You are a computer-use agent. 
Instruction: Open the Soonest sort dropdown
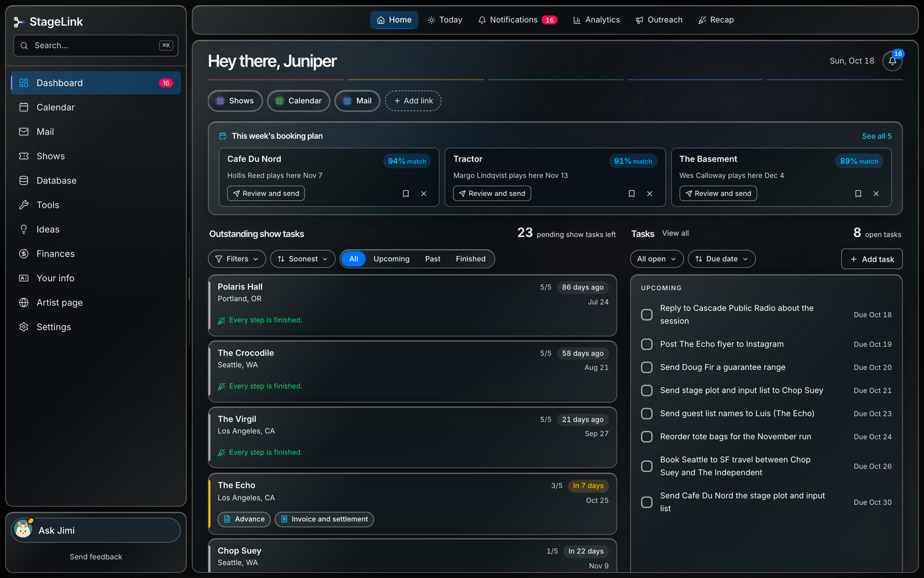point(303,259)
